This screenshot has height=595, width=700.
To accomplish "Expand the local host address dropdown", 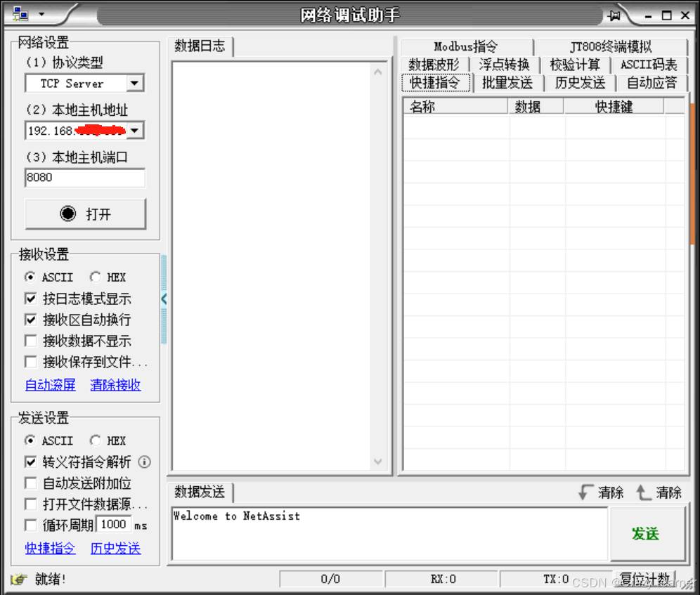I will [134, 131].
